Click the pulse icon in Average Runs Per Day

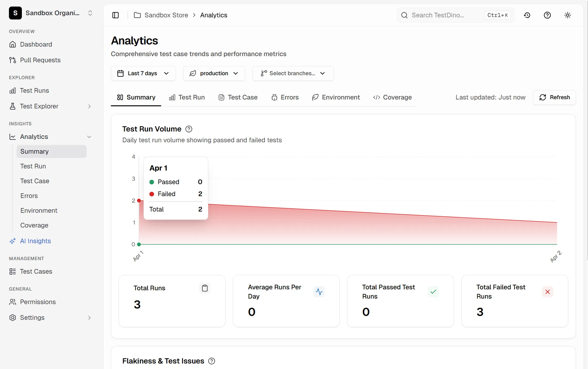[x=319, y=292]
